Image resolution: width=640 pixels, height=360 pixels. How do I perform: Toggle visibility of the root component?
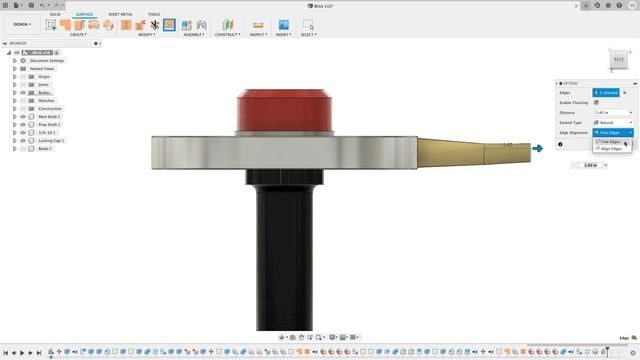(17, 53)
